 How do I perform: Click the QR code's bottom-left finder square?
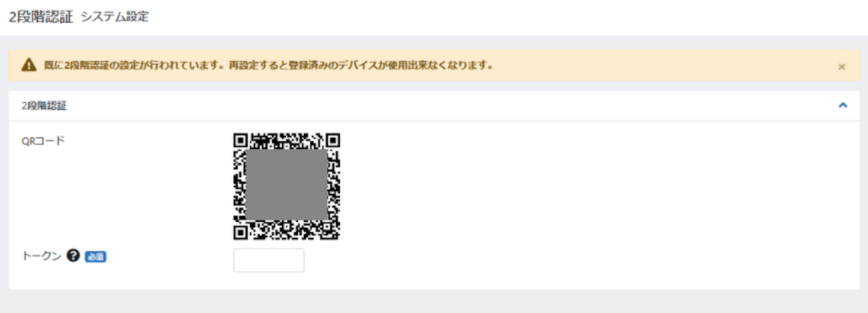coord(240,233)
